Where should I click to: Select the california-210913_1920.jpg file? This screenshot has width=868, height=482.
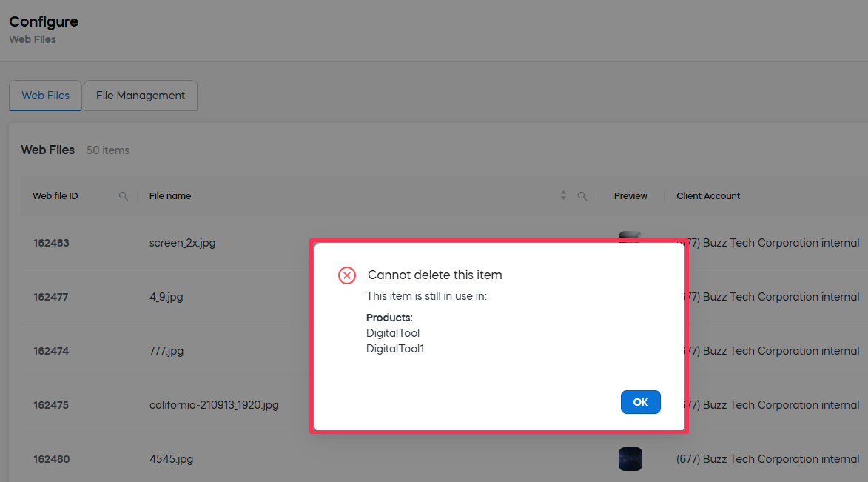pos(214,405)
